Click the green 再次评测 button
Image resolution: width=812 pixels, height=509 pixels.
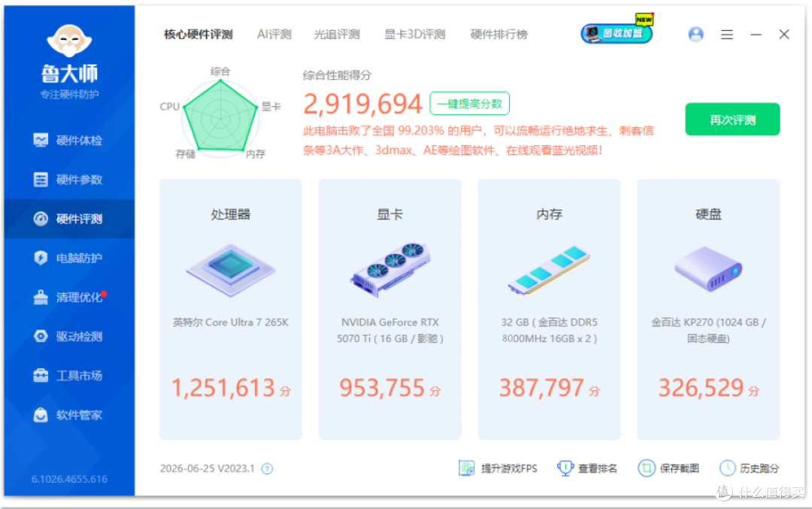tap(732, 120)
